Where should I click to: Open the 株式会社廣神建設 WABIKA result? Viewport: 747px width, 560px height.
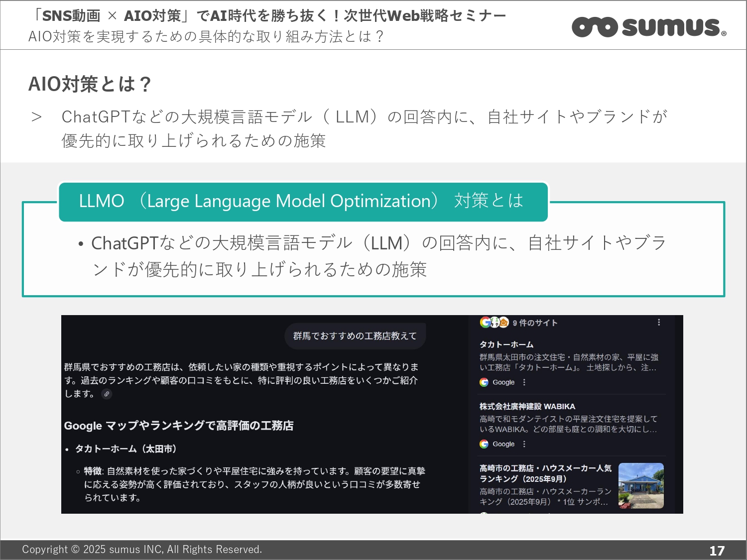(x=528, y=406)
